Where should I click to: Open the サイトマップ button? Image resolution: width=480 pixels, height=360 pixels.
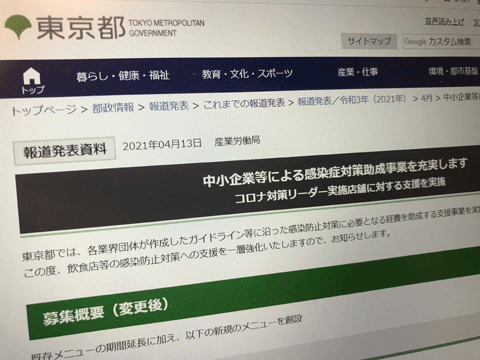pos(369,41)
